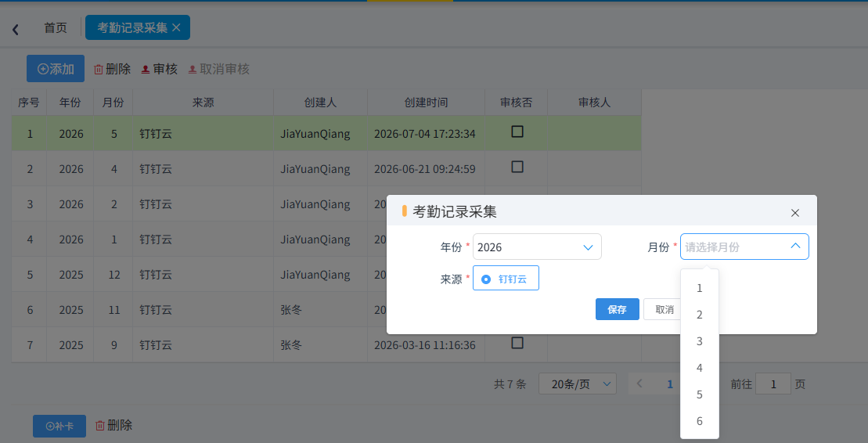This screenshot has width=868, height=443.
Task: Select the 钉钉云 radio option in dialog
Action: (x=506, y=279)
